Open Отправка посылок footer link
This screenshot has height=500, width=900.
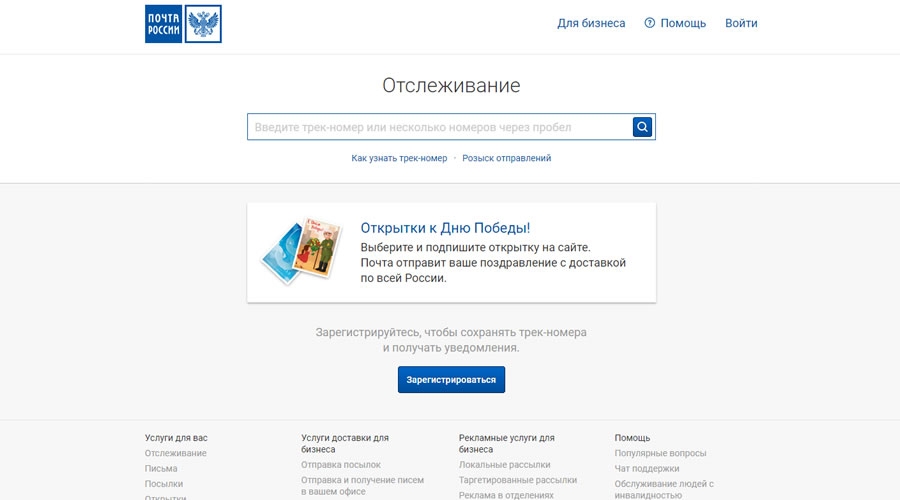pos(341,464)
